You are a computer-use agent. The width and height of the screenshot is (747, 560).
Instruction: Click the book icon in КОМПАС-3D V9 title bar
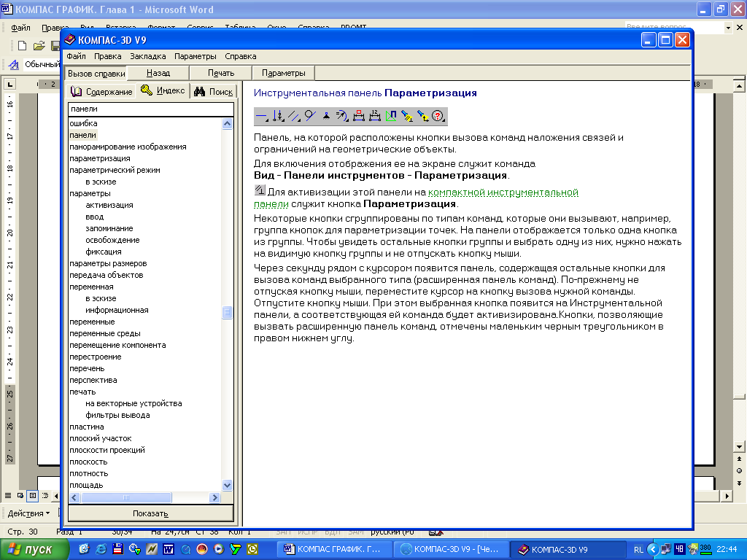[70, 39]
